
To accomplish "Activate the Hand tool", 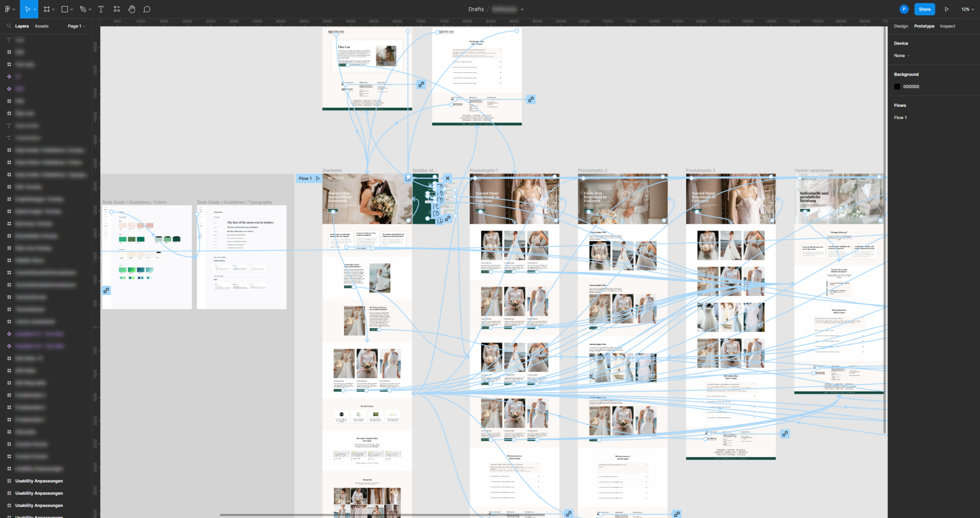I will [132, 9].
